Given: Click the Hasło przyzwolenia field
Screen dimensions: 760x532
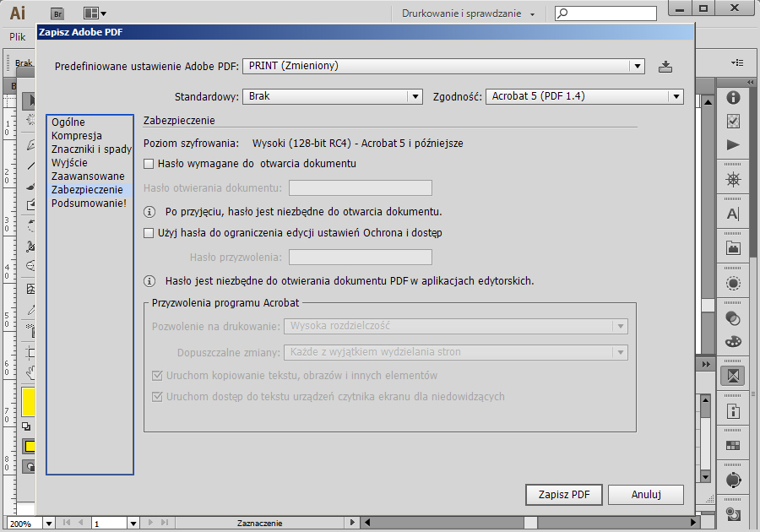Looking at the screenshot, I should coord(360,258).
